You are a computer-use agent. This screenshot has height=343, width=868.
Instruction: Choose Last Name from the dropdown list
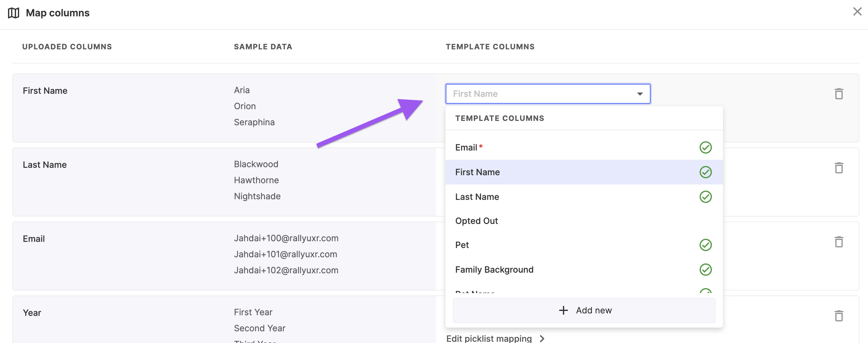tap(477, 197)
